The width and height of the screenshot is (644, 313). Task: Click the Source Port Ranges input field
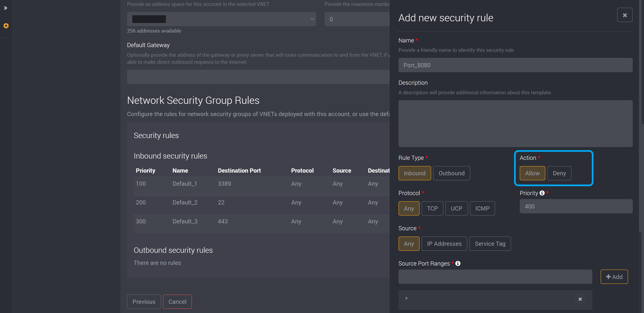(495, 277)
